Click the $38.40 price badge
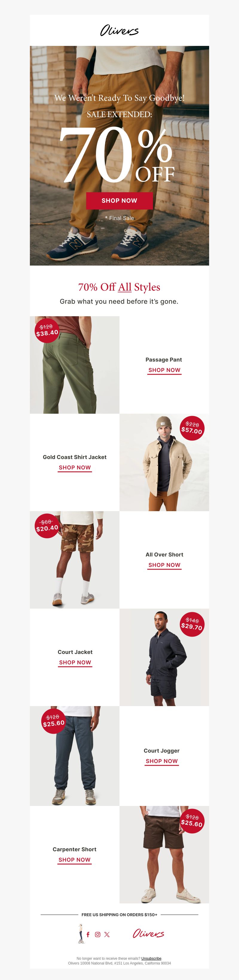Screen dimensions: 239x980 point(47,330)
